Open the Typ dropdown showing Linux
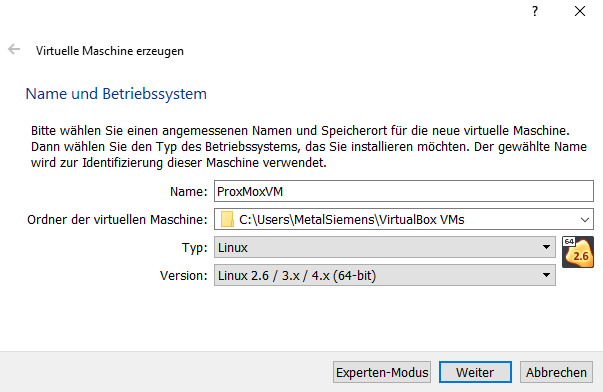The width and height of the screenshot is (603, 392). point(385,247)
